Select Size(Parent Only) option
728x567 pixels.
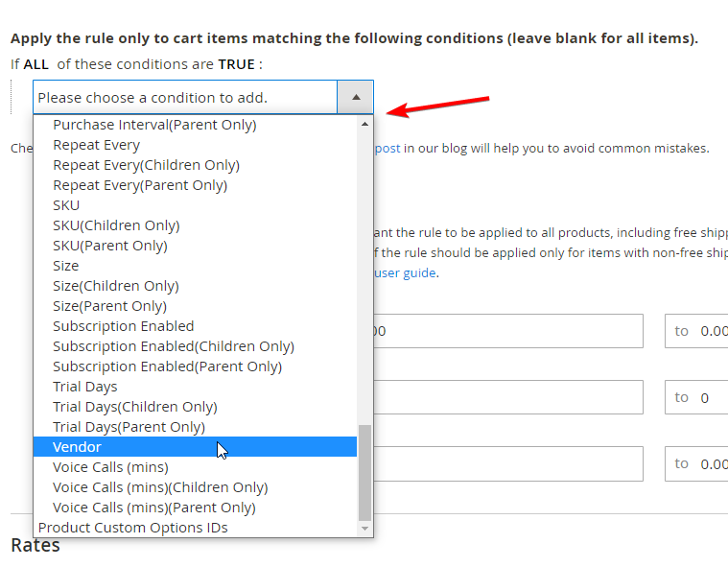(195, 306)
